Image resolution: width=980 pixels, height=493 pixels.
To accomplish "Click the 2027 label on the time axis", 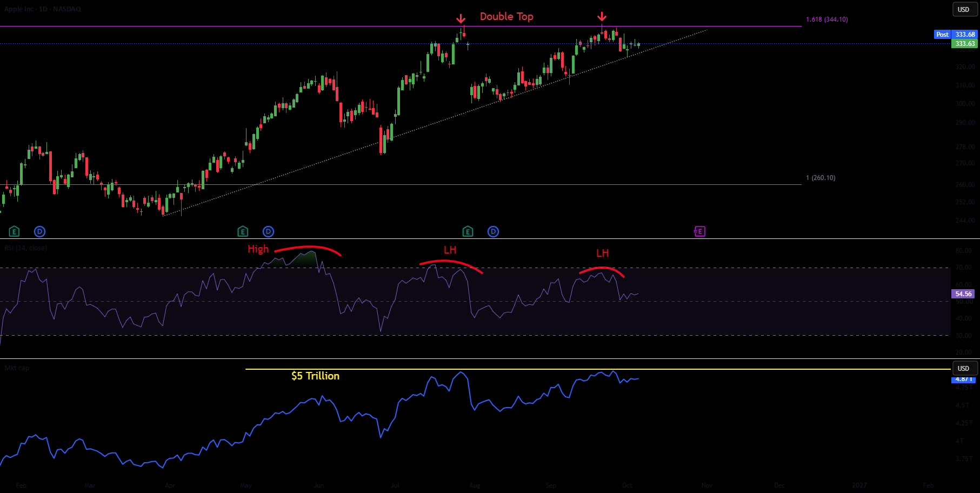I will pyautogui.click(x=859, y=485).
